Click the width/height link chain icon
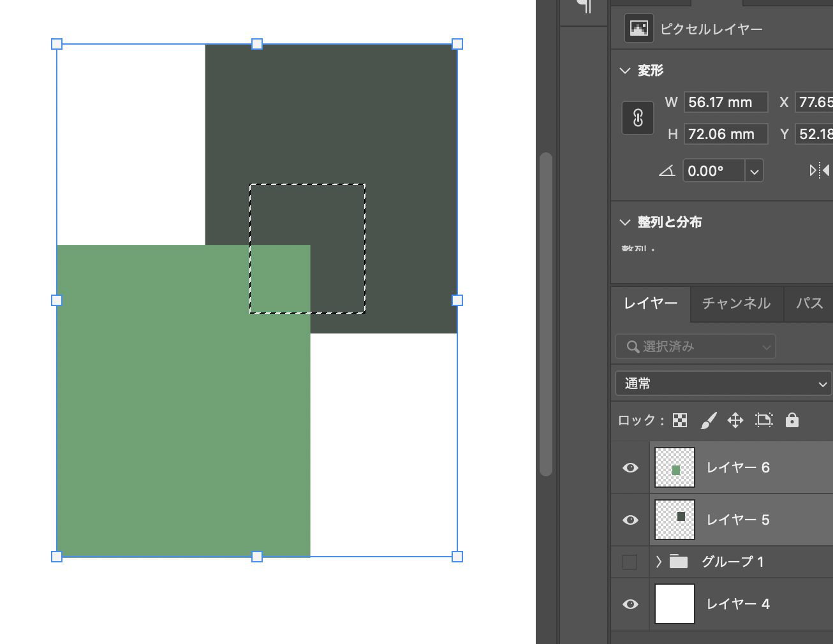Viewport: 833px width, 644px height. click(637, 118)
